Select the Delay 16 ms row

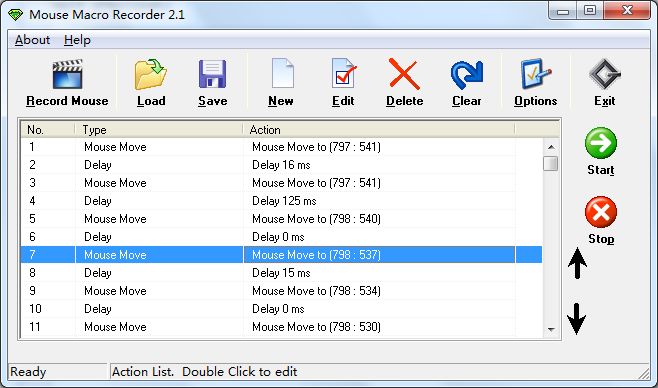tap(281, 165)
